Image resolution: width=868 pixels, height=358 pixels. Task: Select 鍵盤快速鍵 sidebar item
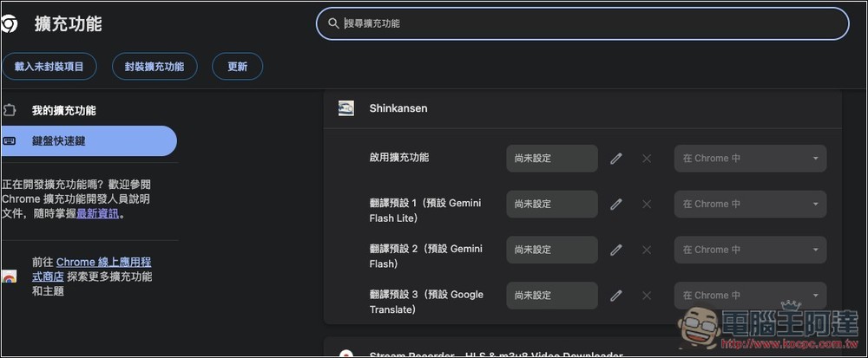tap(89, 141)
